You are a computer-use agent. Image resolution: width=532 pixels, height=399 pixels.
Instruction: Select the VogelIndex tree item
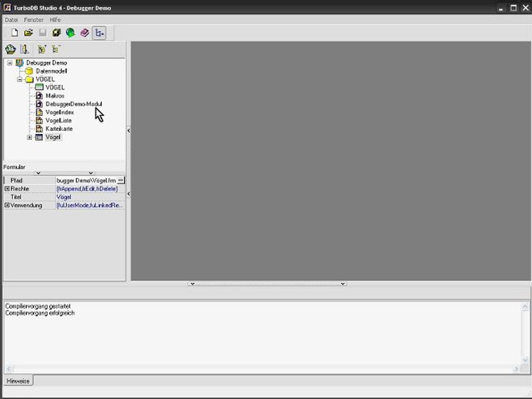[x=60, y=112]
